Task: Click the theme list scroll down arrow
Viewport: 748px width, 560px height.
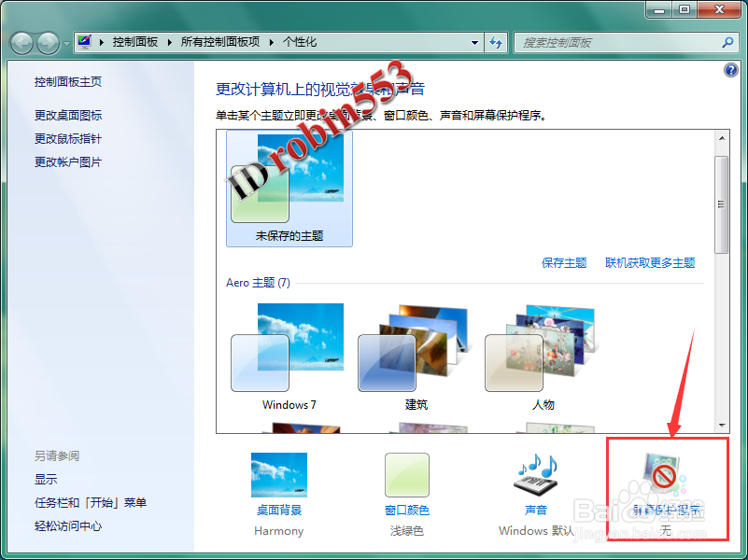Action: [722, 425]
